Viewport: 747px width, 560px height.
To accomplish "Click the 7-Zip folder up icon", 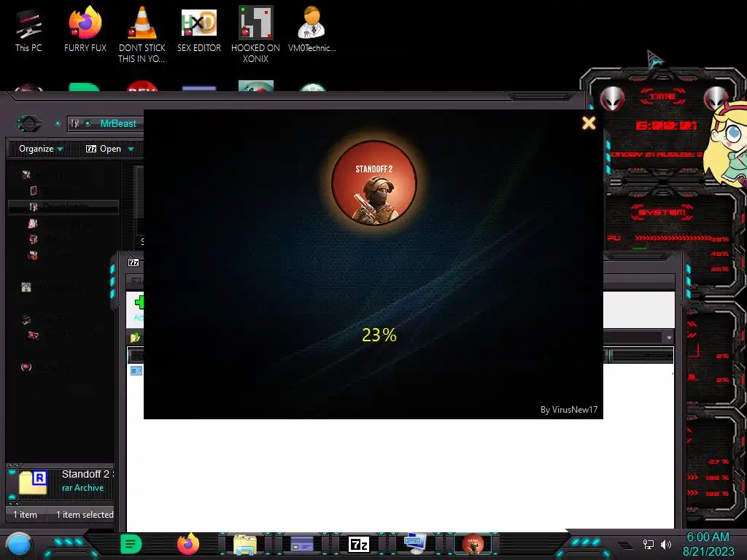I will [135, 338].
